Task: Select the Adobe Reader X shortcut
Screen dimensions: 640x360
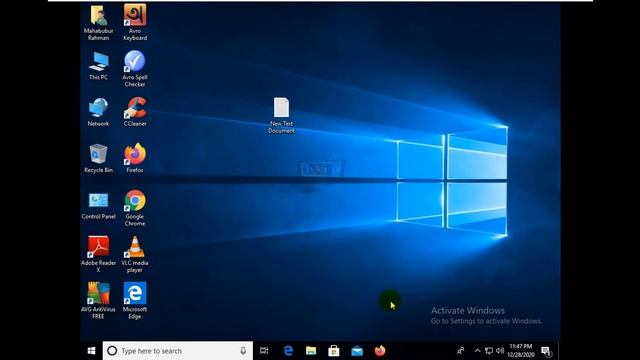Action: [x=98, y=255]
